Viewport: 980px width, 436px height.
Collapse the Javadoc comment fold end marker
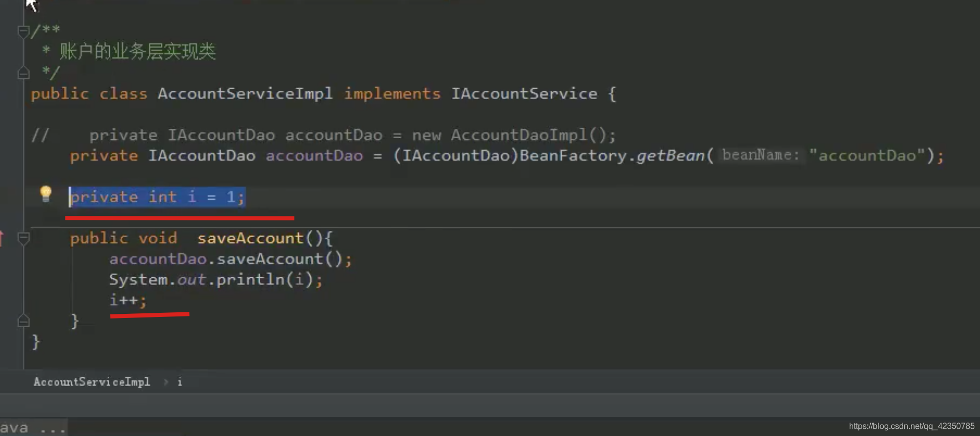(23, 73)
